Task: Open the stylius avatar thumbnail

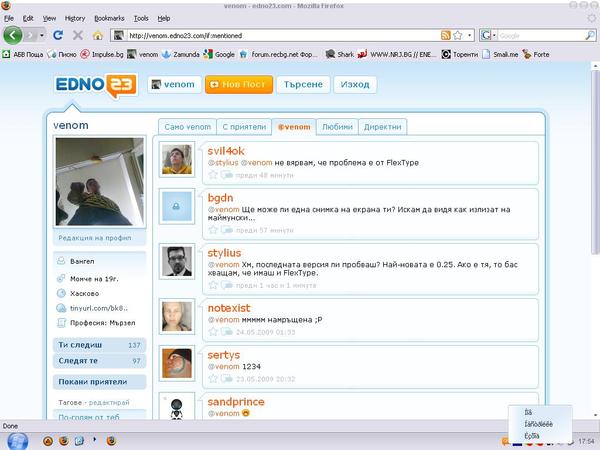Action: 177,261
